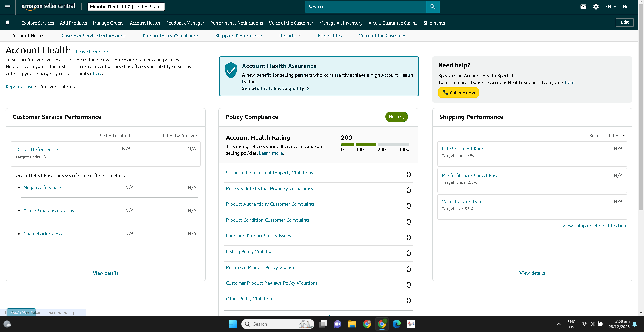644x332 pixels.
Task: Click the Report abuse link
Action: click(19, 87)
